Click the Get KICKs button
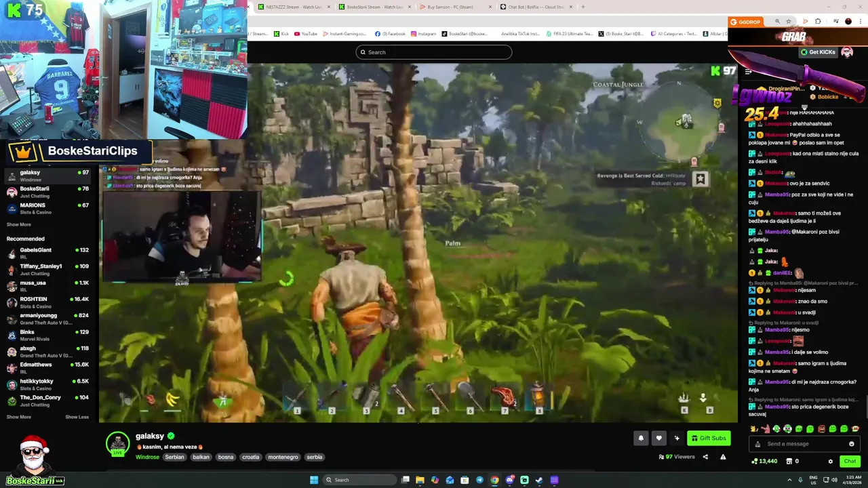This screenshot has height=488, width=868. [x=818, y=52]
